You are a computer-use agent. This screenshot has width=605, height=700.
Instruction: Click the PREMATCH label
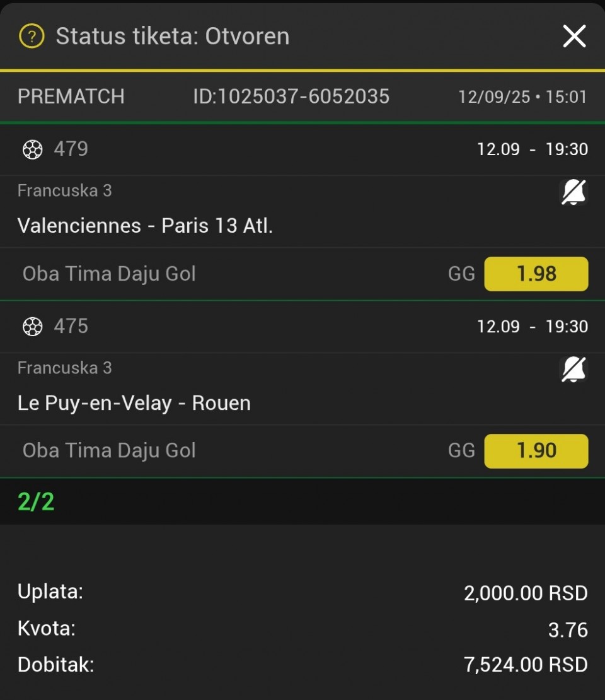[71, 96]
